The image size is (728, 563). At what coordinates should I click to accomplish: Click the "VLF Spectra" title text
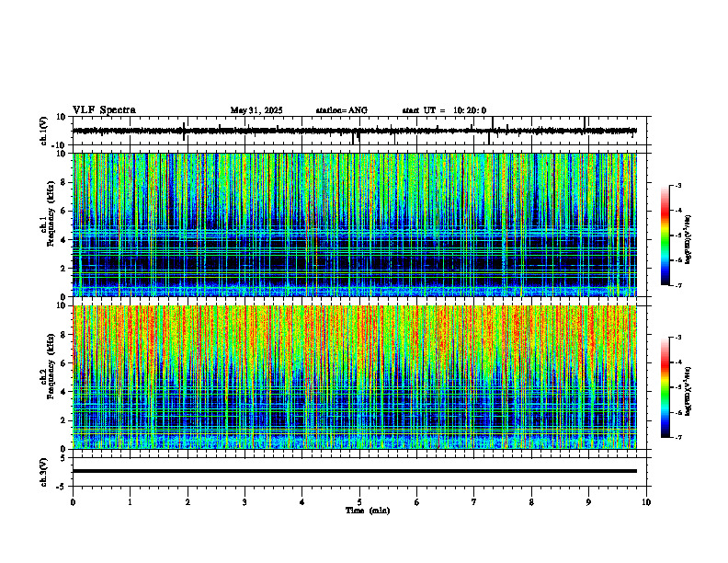tap(104, 110)
